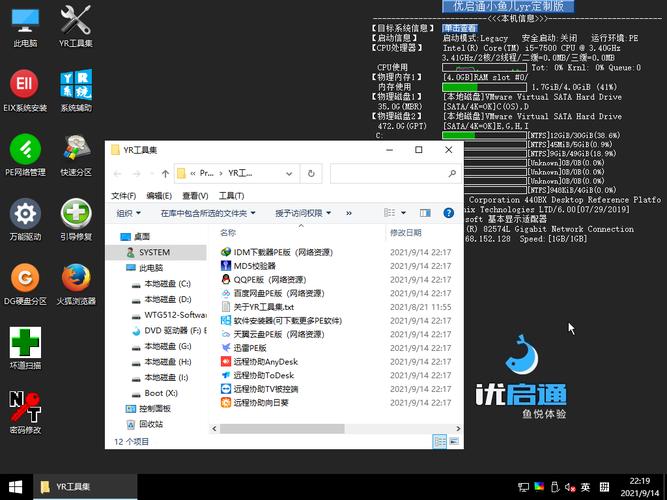Open 组织 dropdown menu
667x500 pixels.
click(128, 213)
